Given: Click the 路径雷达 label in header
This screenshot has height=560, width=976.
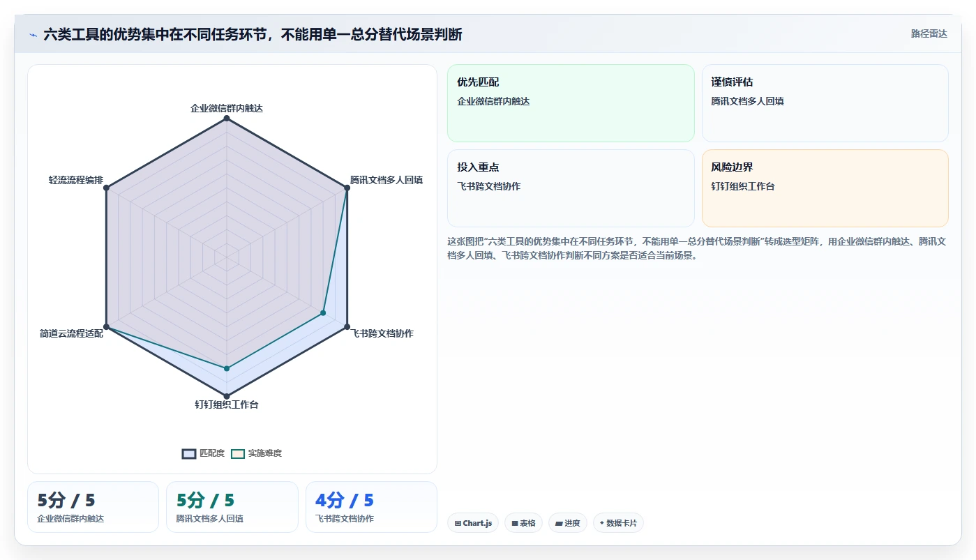Looking at the screenshot, I should tap(929, 33).
